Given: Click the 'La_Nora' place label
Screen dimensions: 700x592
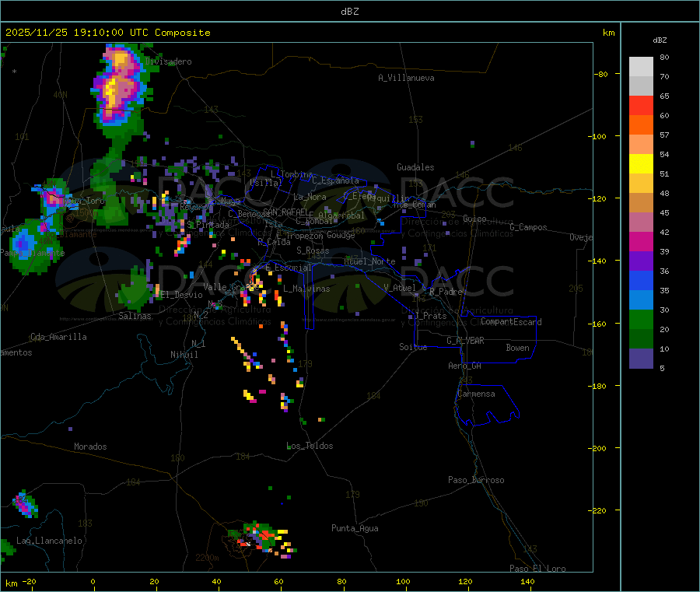Looking at the screenshot, I should (x=310, y=197).
